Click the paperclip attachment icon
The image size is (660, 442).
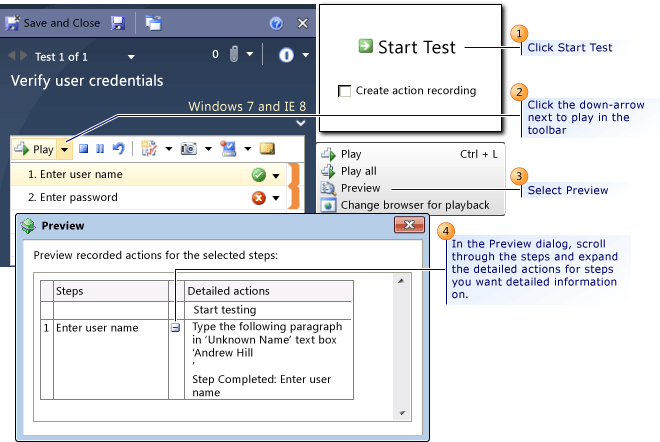[x=234, y=54]
